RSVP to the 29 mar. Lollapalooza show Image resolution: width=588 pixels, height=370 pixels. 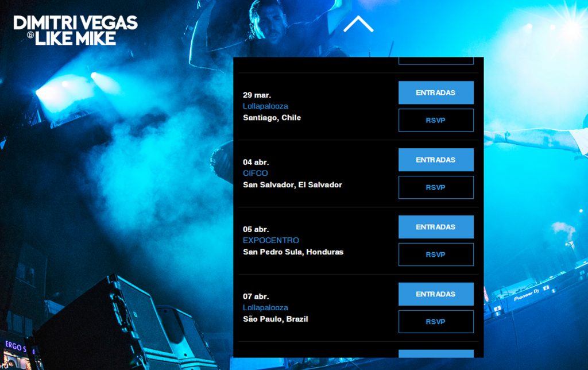tap(436, 120)
